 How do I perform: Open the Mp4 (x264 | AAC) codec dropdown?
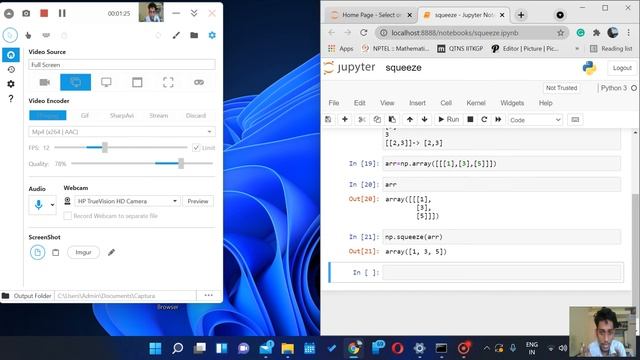(122, 132)
